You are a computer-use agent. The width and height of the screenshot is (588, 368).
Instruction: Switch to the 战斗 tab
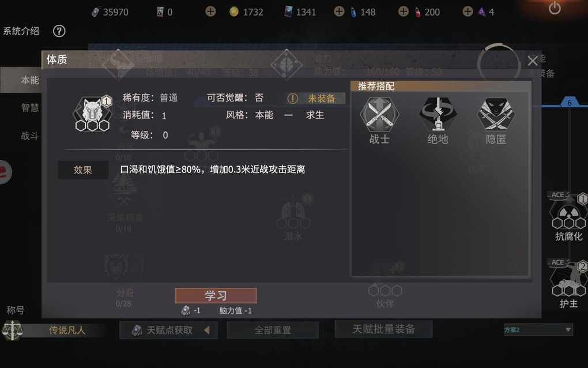[x=30, y=136]
